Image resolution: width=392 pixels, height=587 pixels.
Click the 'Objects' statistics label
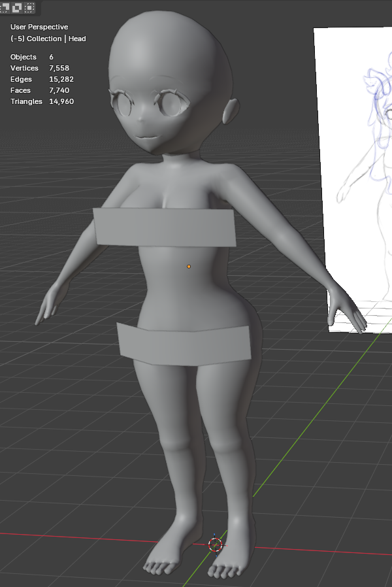click(23, 57)
